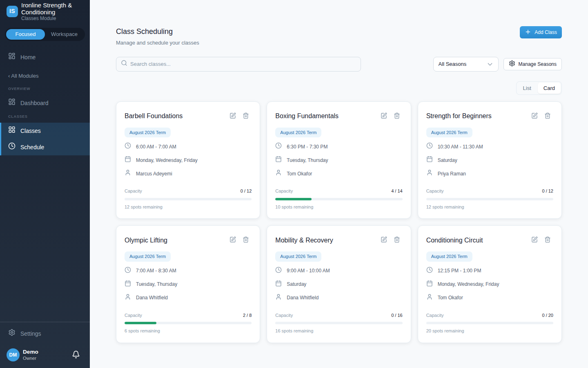This screenshot has width=588, height=368.
Task: Edit the Barbell Foundations class
Action: (233, 116)
